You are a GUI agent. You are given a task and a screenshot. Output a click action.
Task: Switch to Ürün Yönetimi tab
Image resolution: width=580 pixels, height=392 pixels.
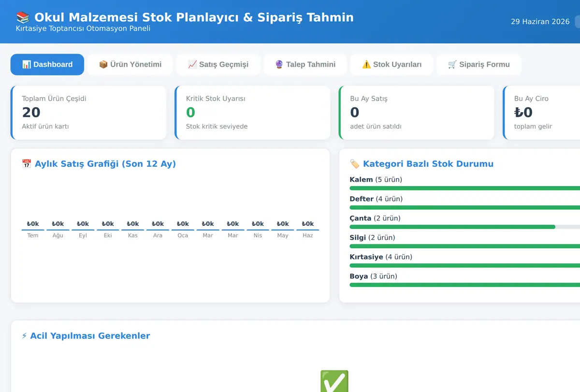[130, 64]
